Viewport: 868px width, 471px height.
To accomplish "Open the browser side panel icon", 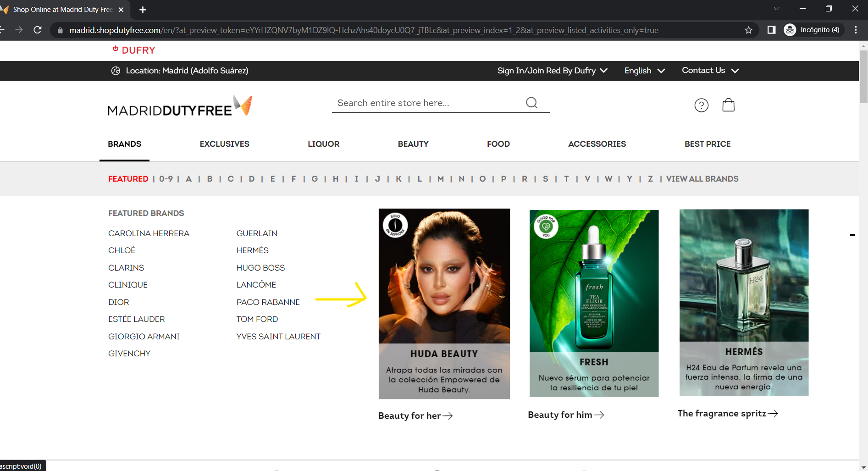I will coord(771,30).
